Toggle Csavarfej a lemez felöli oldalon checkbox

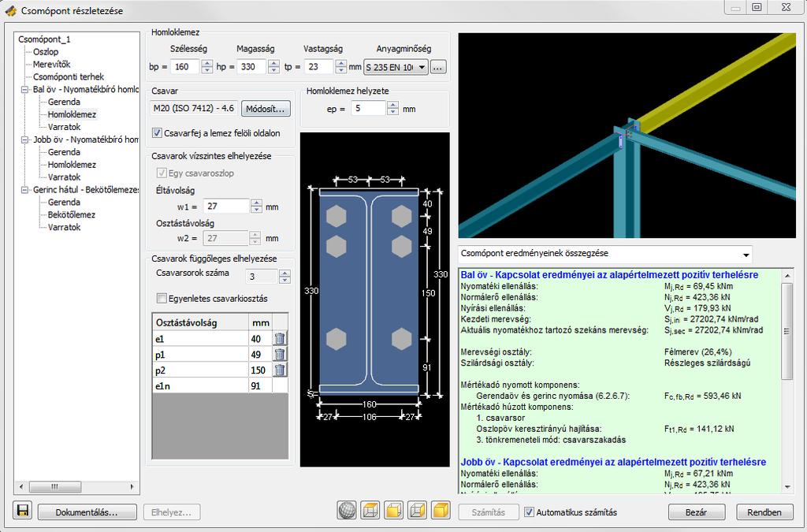tap(158, 132)
